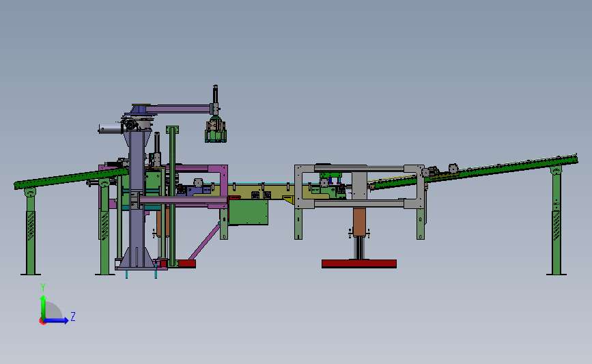Select the horizontal purple robot arm boom
This screenshot has height=364, width=592.
pyautogui.click(x=178, y=109)
